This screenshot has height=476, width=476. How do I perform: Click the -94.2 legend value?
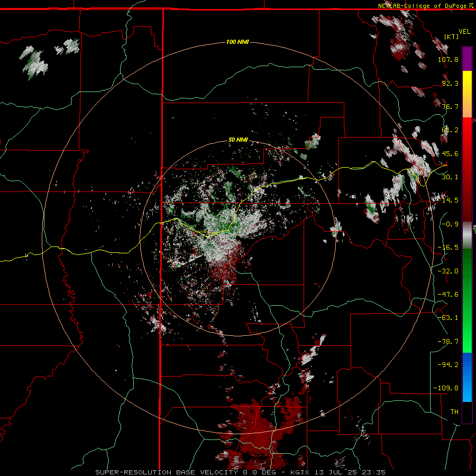(448, 364)
